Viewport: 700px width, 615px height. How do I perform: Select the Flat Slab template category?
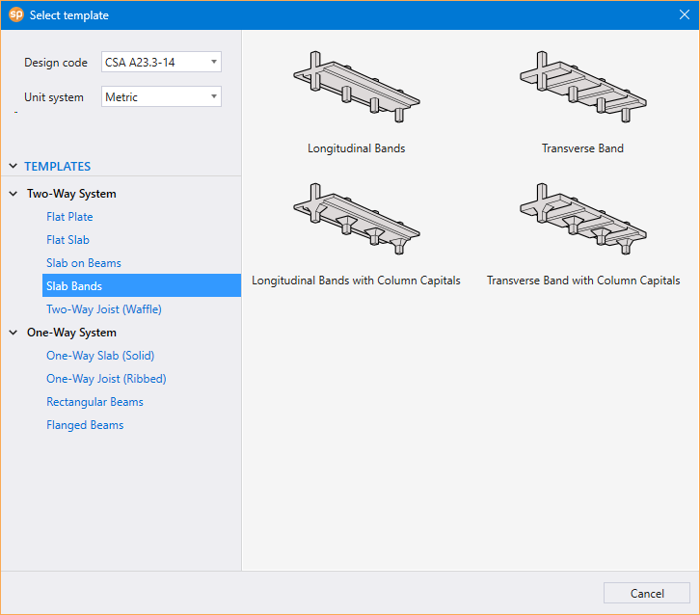pos(67,240)
